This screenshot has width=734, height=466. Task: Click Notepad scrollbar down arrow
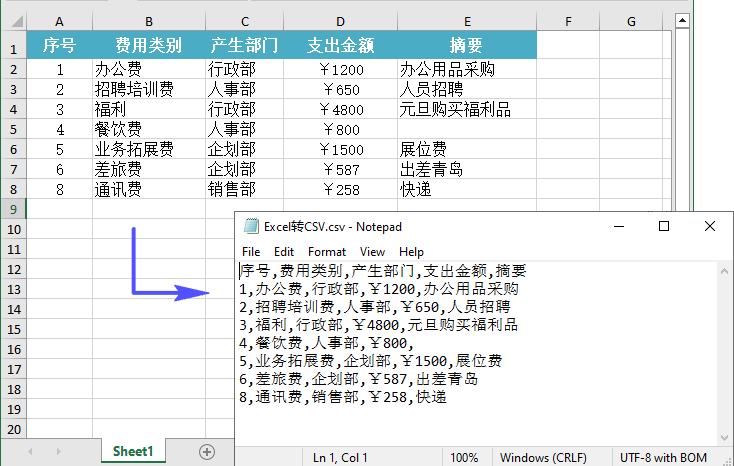click(x=724, y=438)
